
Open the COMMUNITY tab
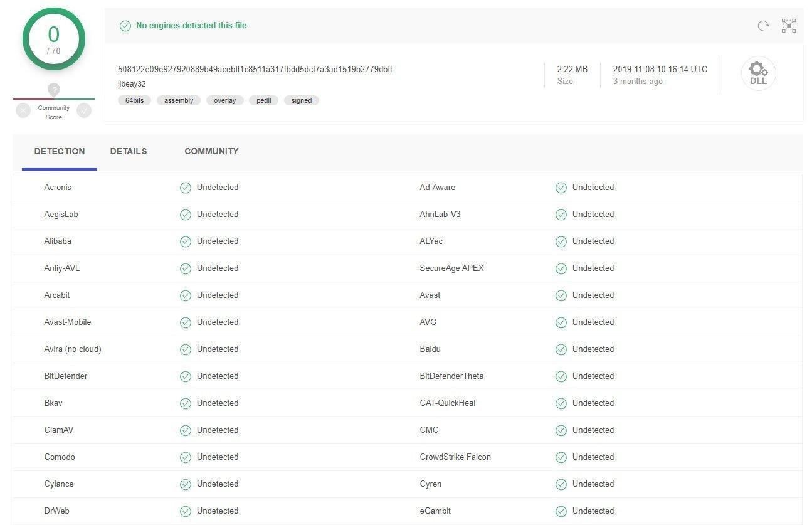(x=211, y=151)
